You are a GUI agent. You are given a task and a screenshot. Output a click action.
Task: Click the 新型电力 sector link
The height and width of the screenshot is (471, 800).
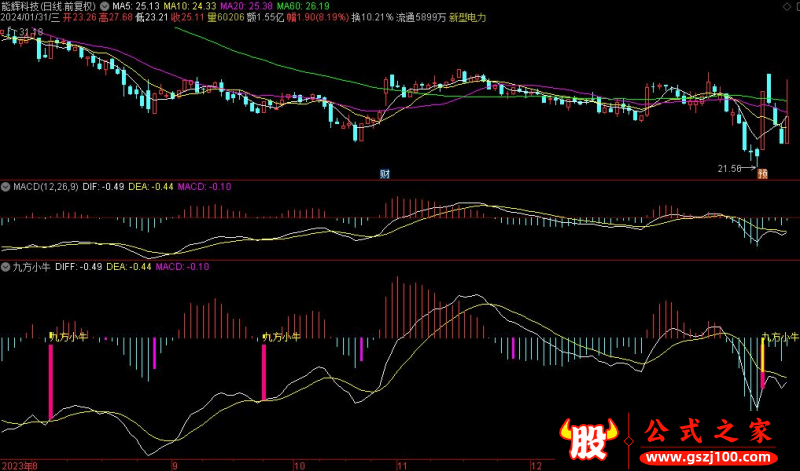[x=467, y=18]
